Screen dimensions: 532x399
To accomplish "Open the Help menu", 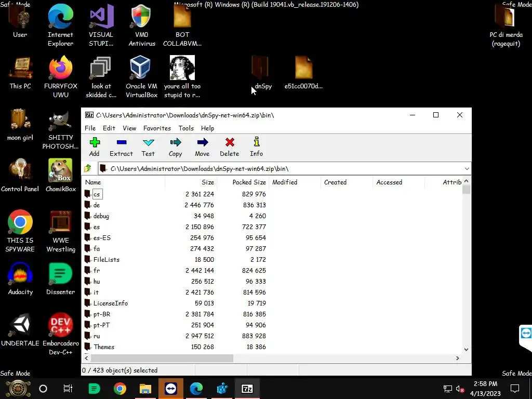I will point(207,128).
